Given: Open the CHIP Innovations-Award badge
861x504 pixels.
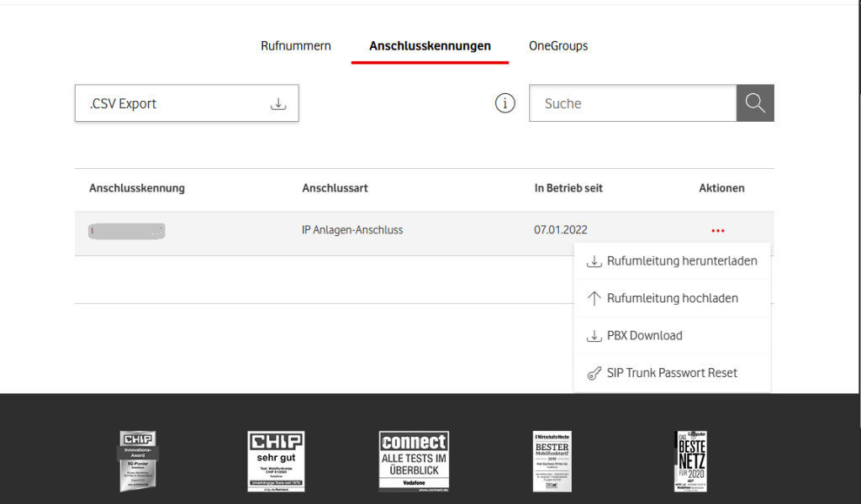Looking at the screenshot, I should tap(138, 460).
